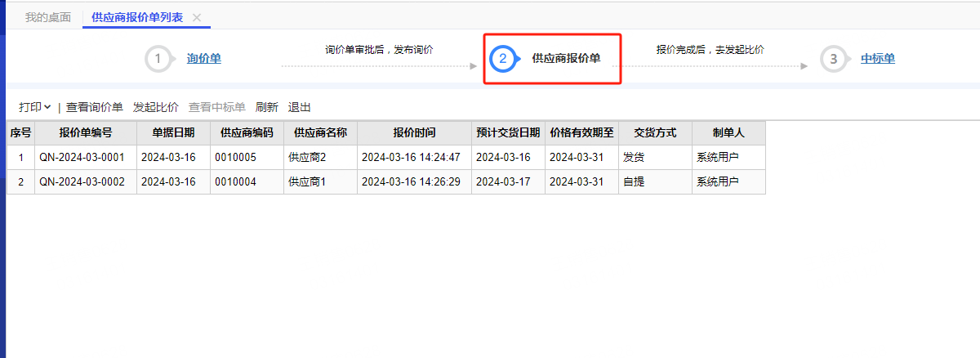
Task: Click the 供应商2 cell
Action: pos(320,157)
